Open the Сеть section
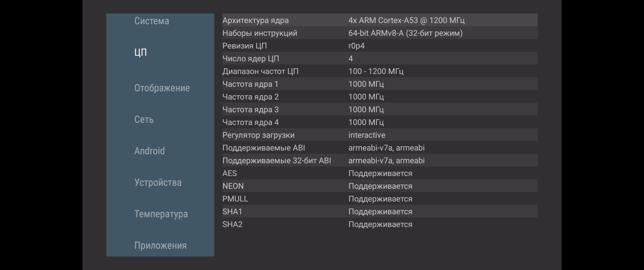The image size is (644, 270). tap(144, 119)
